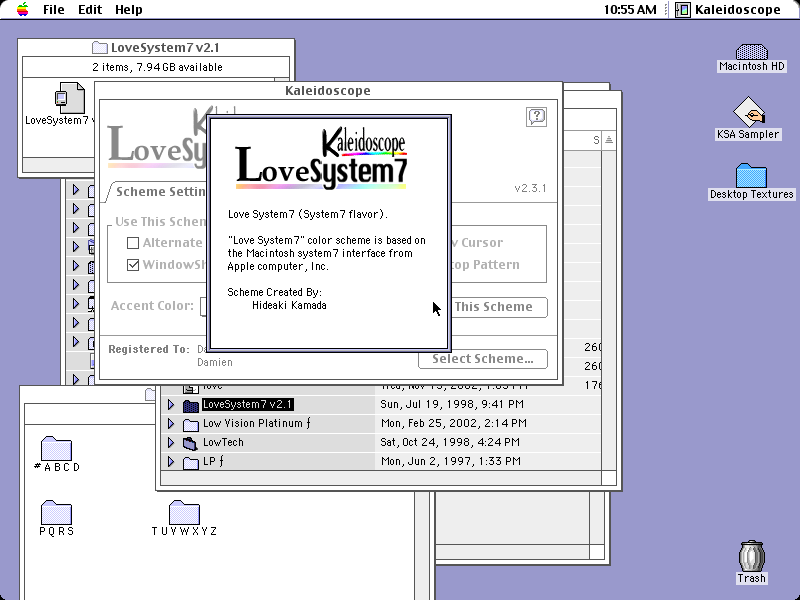Image resolution: width=800 pixels, height=600 pixels.
Task: Click the Select Scheme... button
Action: pyautogui.click(x=483, y=359)
